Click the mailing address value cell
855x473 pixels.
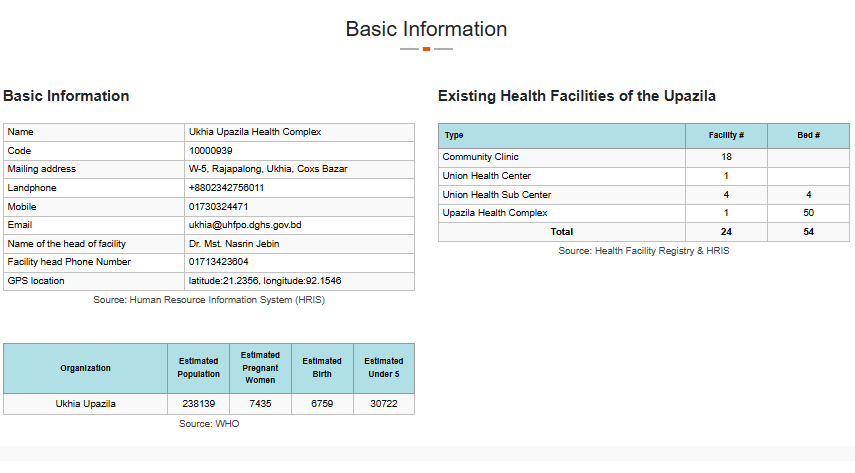click(267, 169)
